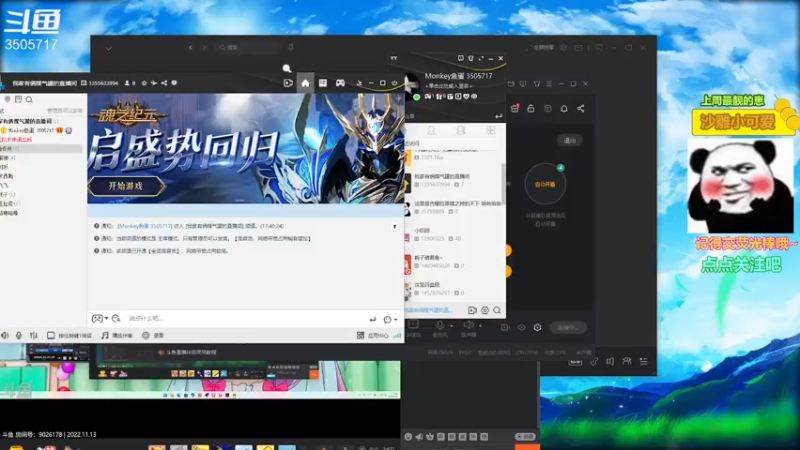Click the send enter arrow in chat box

coord(372,319)
